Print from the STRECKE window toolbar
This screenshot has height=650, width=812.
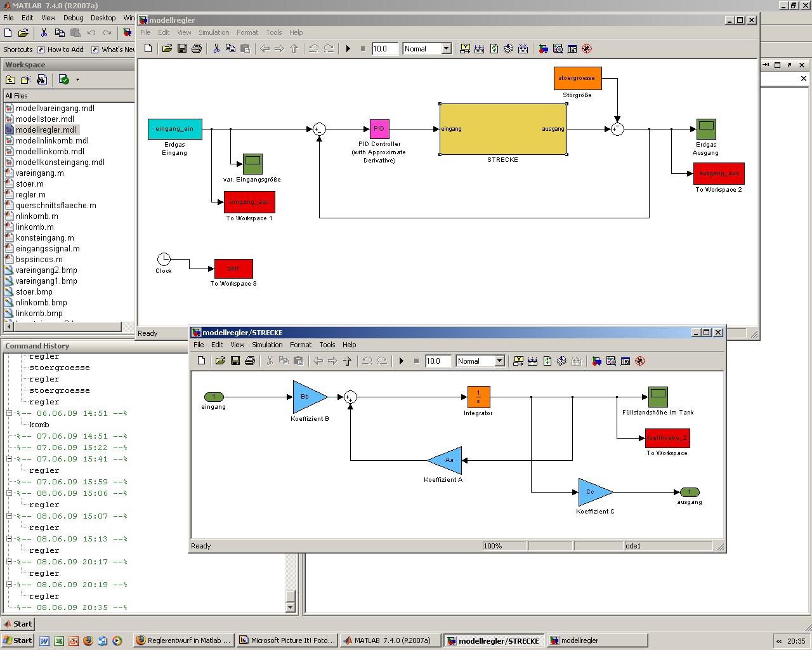[x=250, y=361]
